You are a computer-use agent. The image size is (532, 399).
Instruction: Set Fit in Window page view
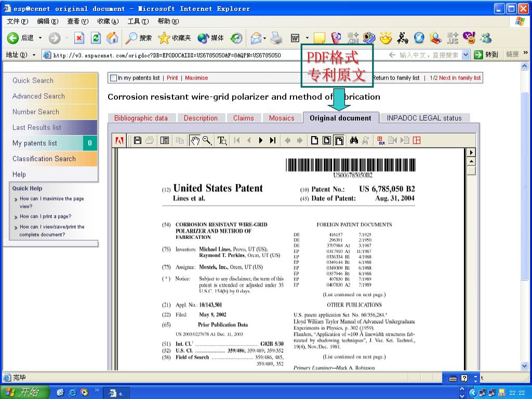click(327, 140)
